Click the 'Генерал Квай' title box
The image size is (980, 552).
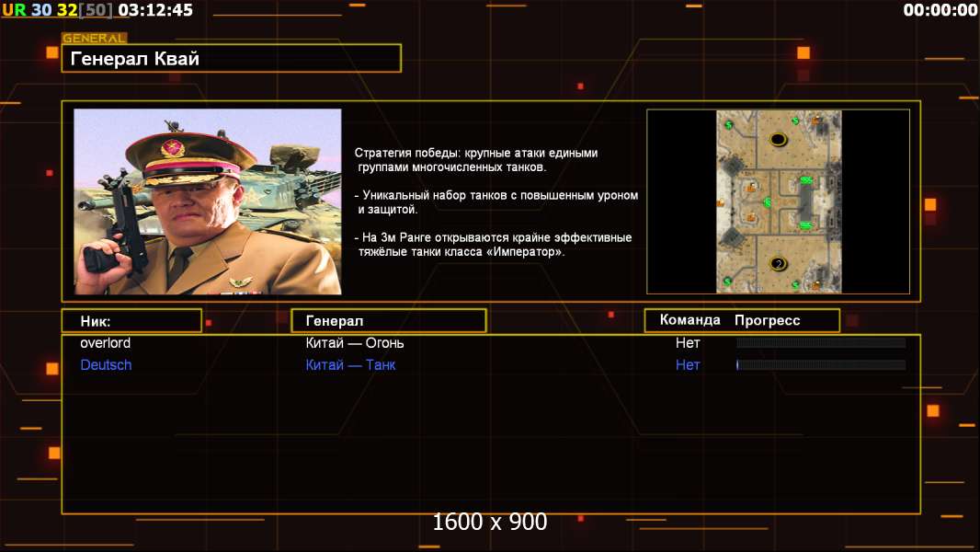click(x=232, y=58)
